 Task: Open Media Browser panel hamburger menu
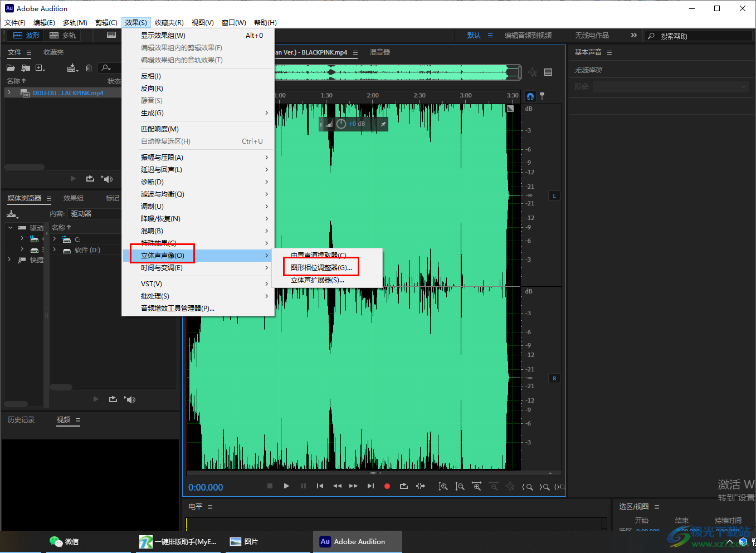[x=49, y=198]
